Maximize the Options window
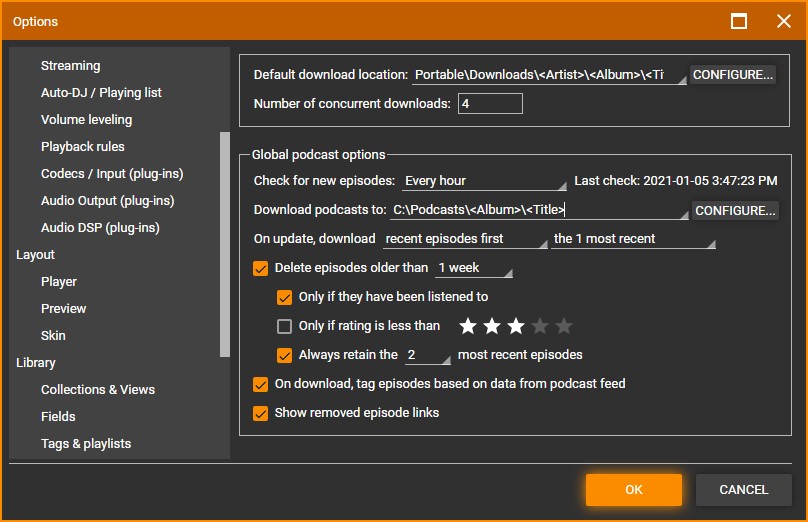Viewport: 808px width, 522px height. coord(739,21)
